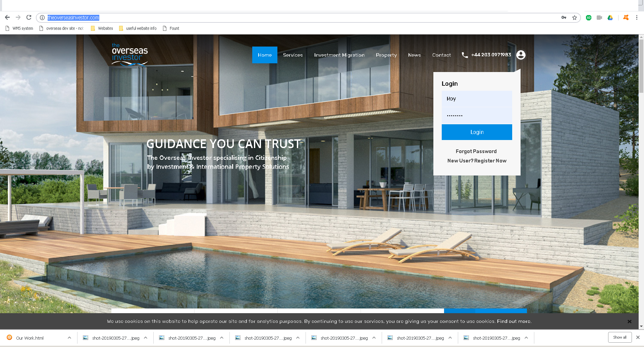Open the Websites bookmarks folder
The image size is (644, 347).
coord(102,28)
